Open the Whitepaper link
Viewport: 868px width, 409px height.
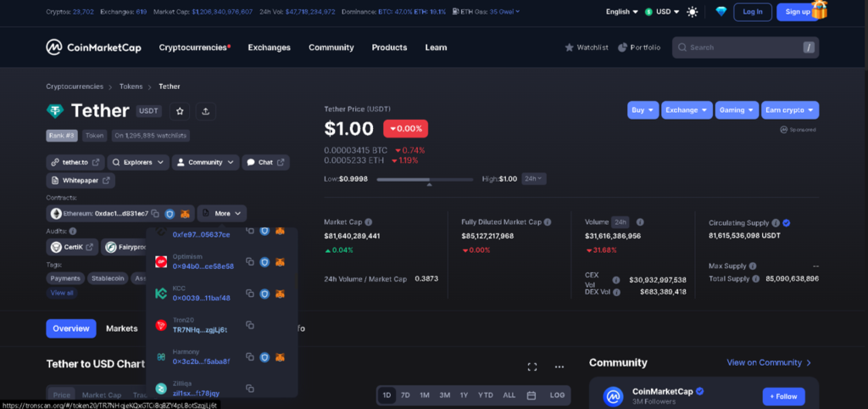point(81,181)
